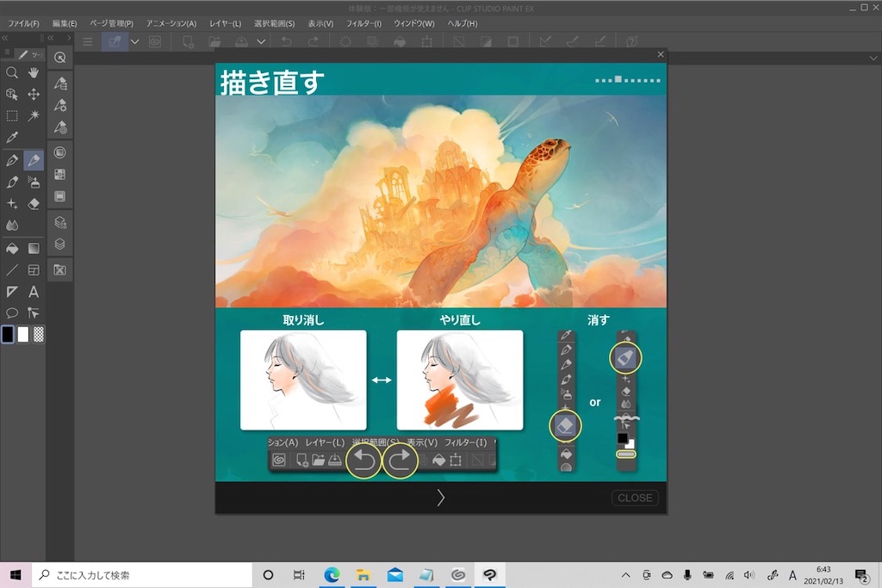The height and width of the screenshot is (588, 882).
Task: Open the Layer stack palette icon
Action: [60, 244]
